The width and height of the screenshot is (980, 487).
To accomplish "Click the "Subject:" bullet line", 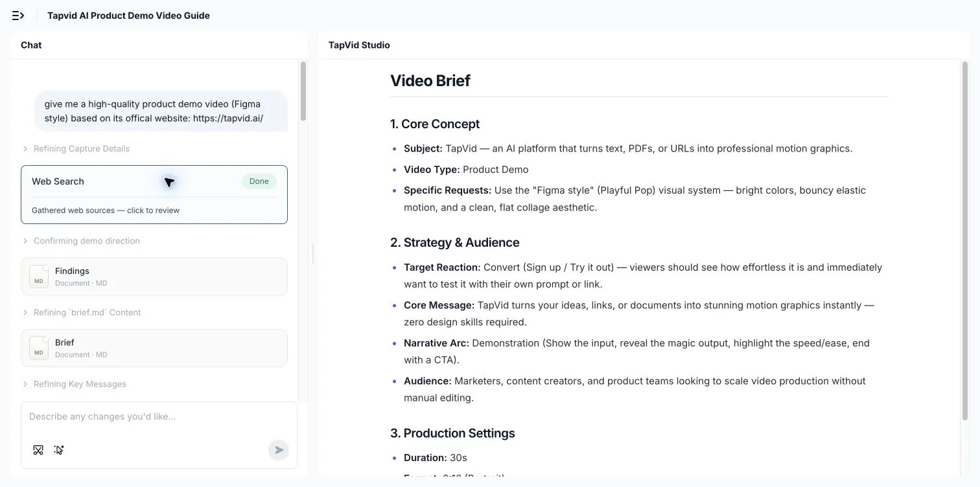I will (628, 148).
